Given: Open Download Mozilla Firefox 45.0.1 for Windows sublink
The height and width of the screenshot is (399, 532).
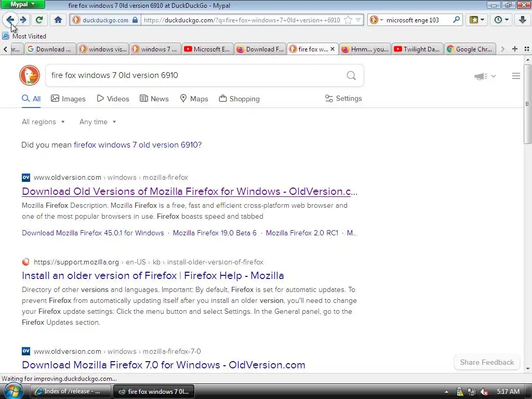Looking at the screenshot, I should [93, 233].
